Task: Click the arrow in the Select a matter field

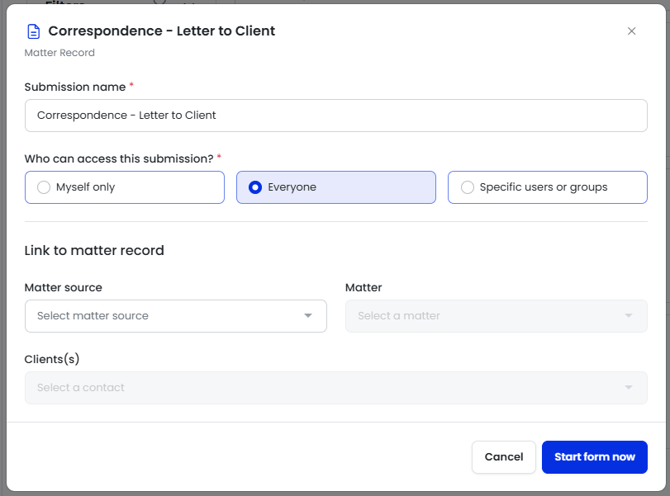Action: 628,316
